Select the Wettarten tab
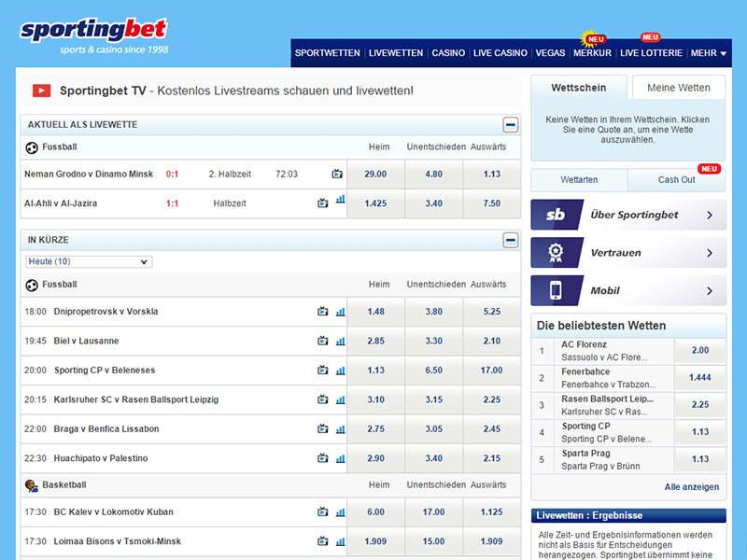The height and width of the screenshot is (560, 747). (579, 180)
